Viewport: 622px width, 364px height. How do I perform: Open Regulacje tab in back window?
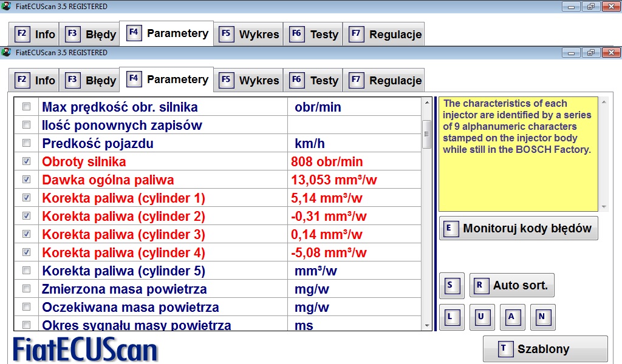coord(384,34)
